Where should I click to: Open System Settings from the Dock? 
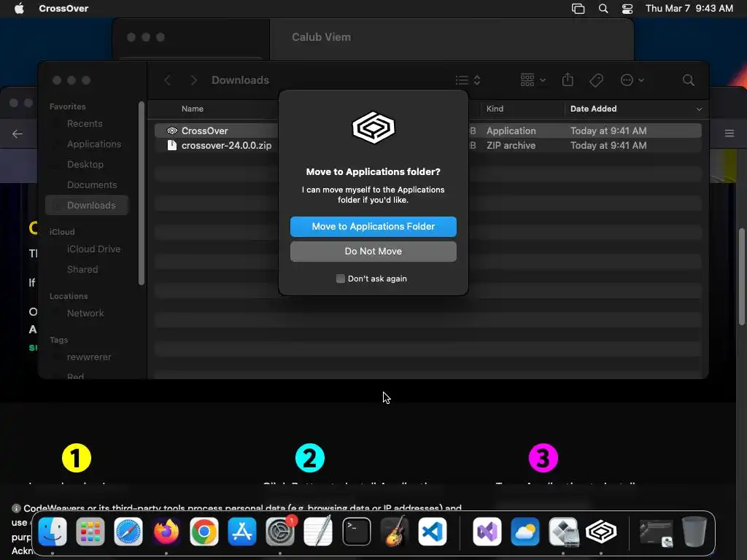280,532
